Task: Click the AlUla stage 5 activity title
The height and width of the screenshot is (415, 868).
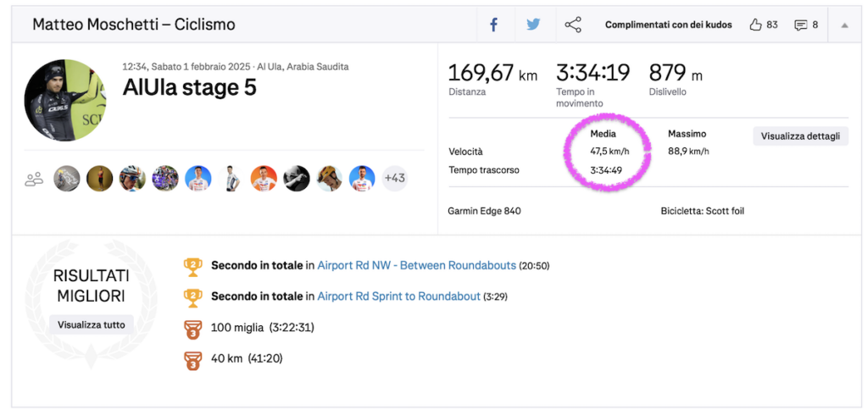Action: click(189, 87)
